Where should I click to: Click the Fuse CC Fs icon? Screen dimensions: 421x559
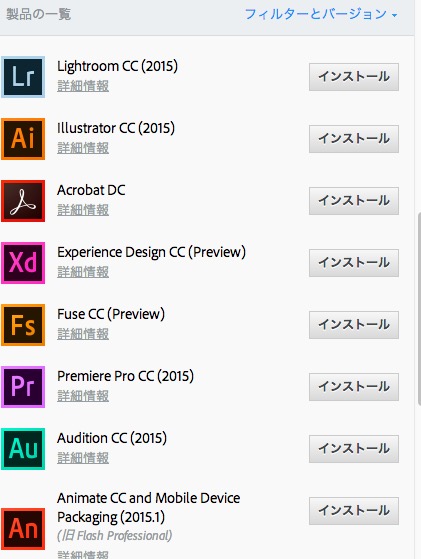(x=23, y=325)
